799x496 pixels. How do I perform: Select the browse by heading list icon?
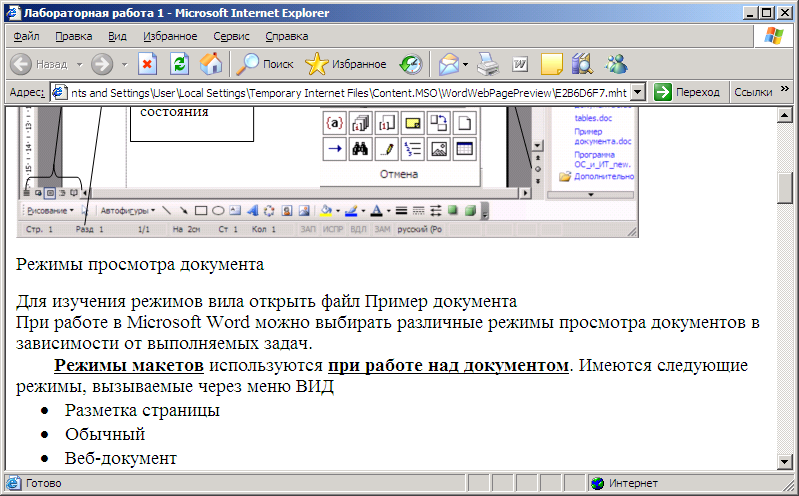[x=412, y=149]
